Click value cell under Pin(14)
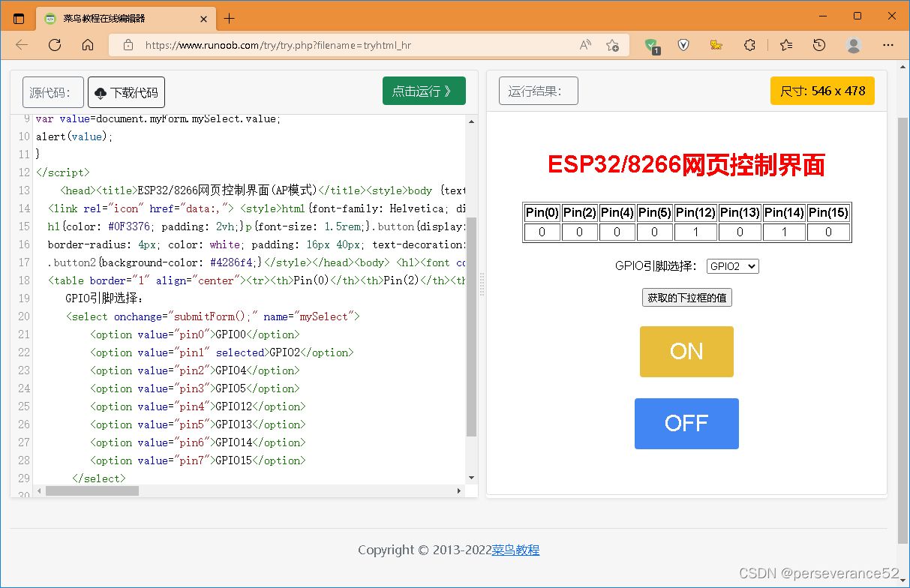 784,232
